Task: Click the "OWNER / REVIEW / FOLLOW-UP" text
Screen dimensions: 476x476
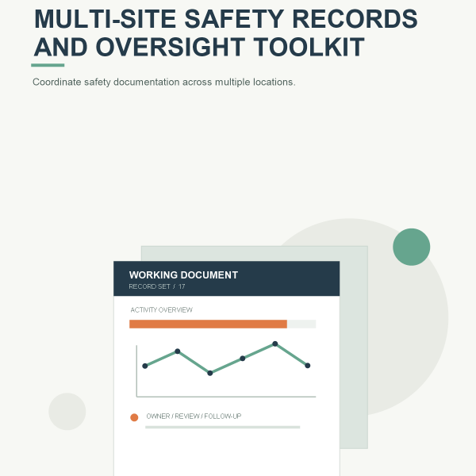Action: (x=194, y=416)
